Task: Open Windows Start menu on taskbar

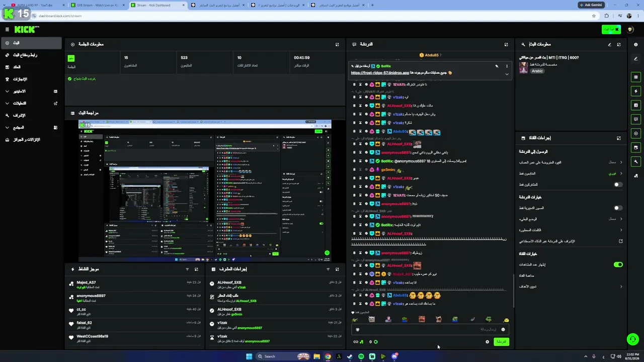Action: tap(249, 356)
